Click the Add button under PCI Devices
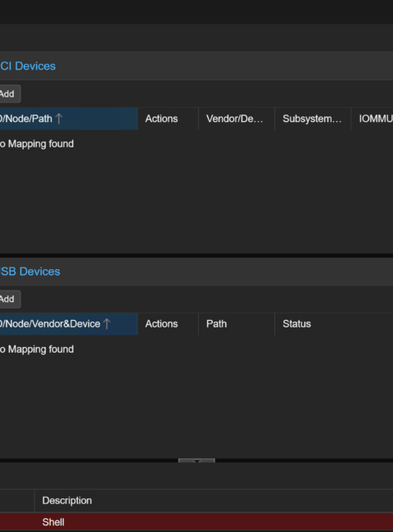Image resolution: width=393 pixels, height=532 pixels. tap(9, 93)
